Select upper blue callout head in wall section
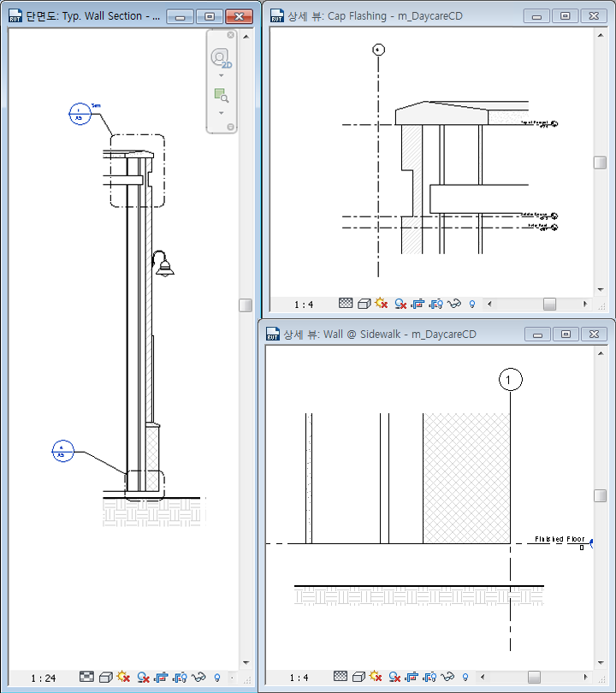Screen dimensions: 616x693 pyautogui.click(x=80, y=114)
